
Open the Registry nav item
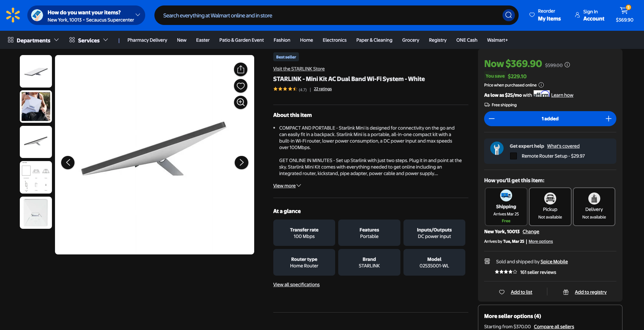[x=437, y=40]
